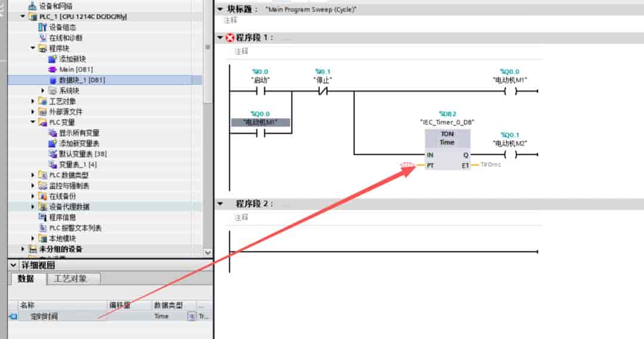
Task: Click the 添加新块 add new block icon
Action: click(x=52, y=59)
